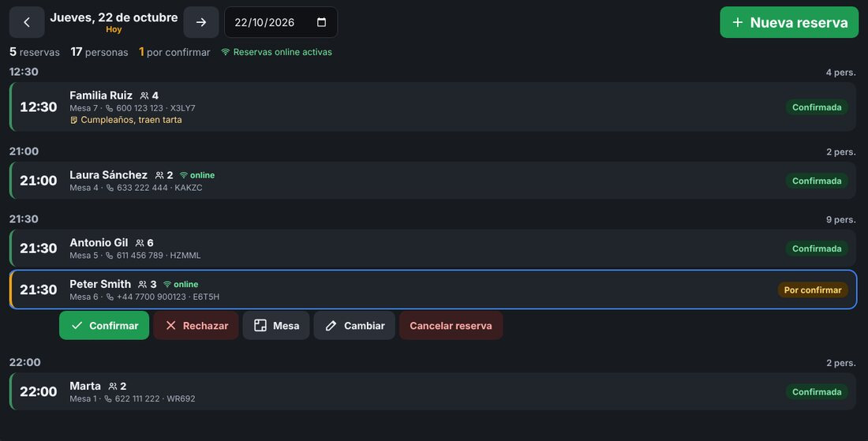
Task: Open Antonio Gil reservation
Action: tap(433, 248)
